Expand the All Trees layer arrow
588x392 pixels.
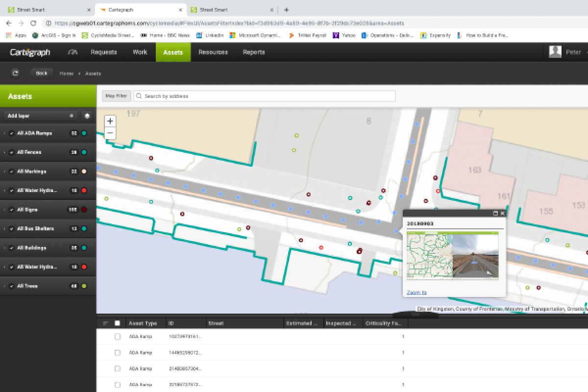[x=4, y=286]
